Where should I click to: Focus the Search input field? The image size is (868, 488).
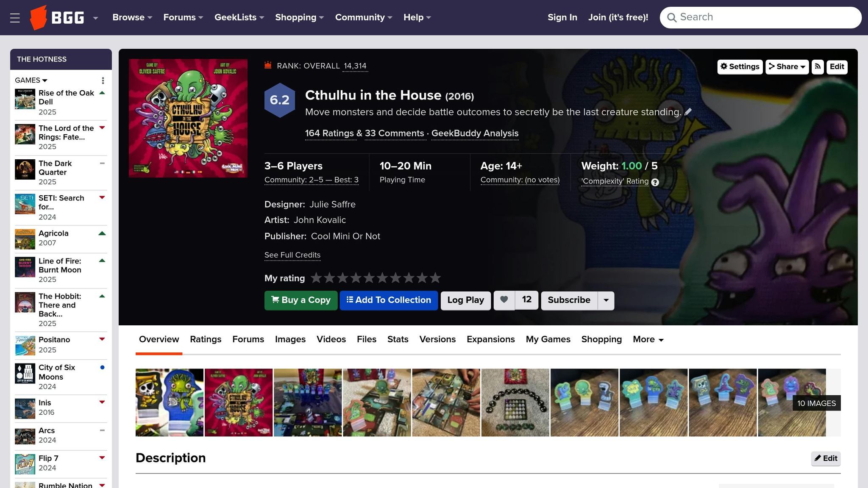click(760, 17)
